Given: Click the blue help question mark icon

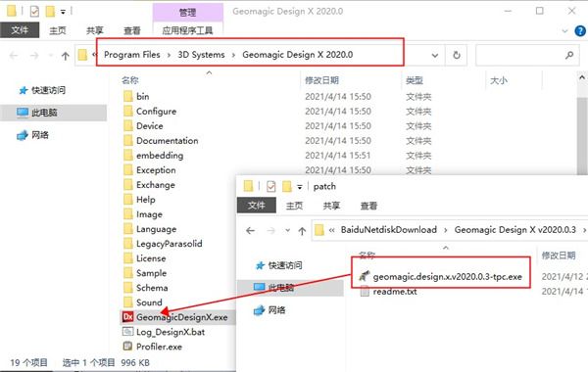Looking at the screenshot, I should (580, 30).
